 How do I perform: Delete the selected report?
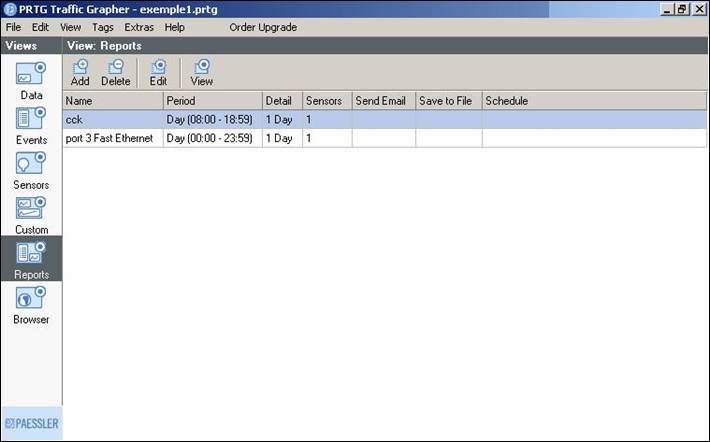click(116, 72)
